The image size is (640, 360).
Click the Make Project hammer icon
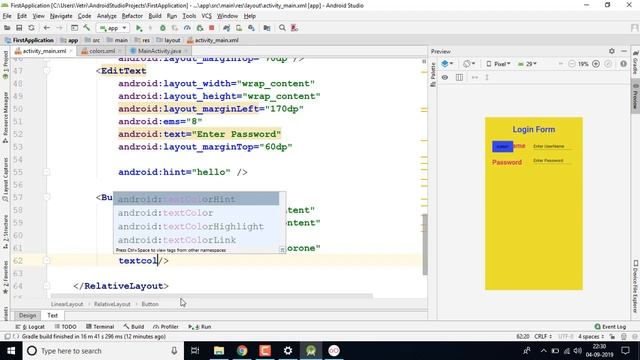[x=87, y=28]
